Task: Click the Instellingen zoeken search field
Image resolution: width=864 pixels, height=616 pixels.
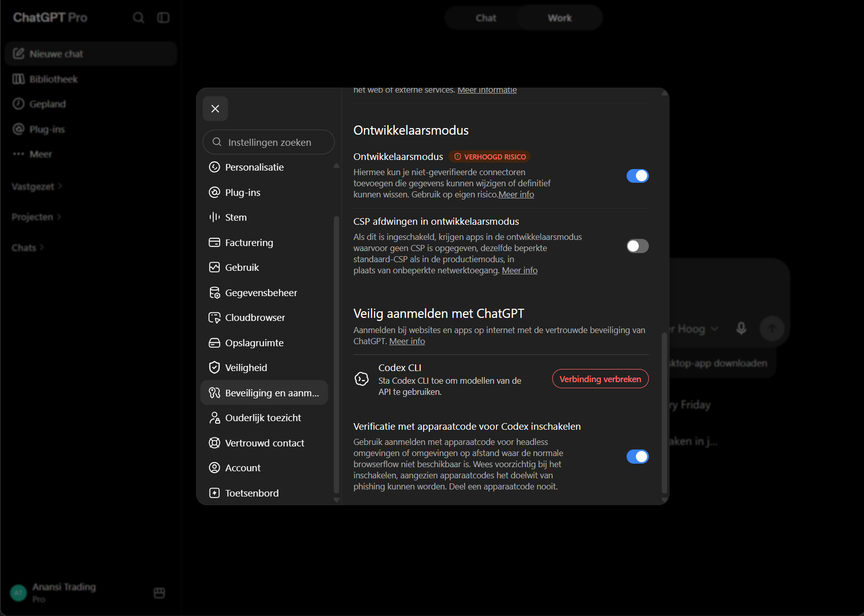Action: tap(269, 142)
